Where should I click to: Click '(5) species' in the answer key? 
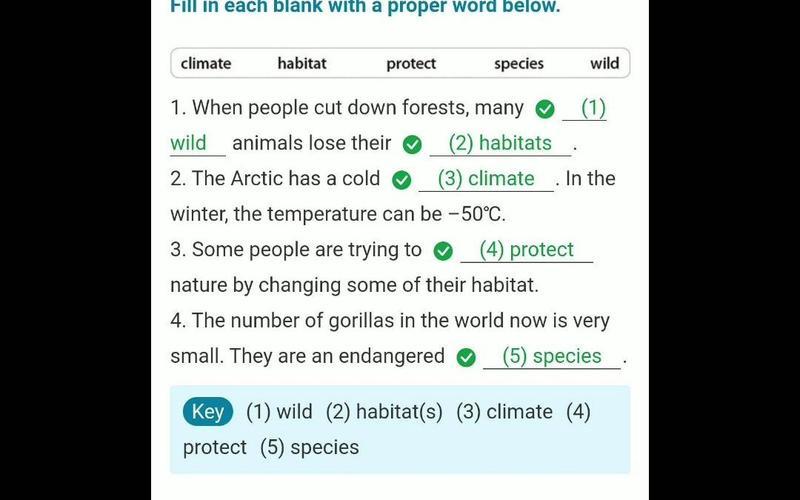coord(310,447)
